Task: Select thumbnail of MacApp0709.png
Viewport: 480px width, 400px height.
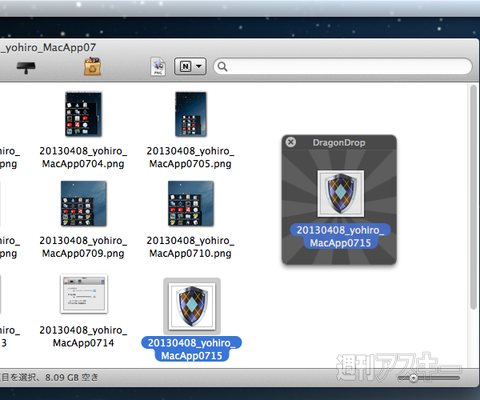Action: (x=83, y=204)
